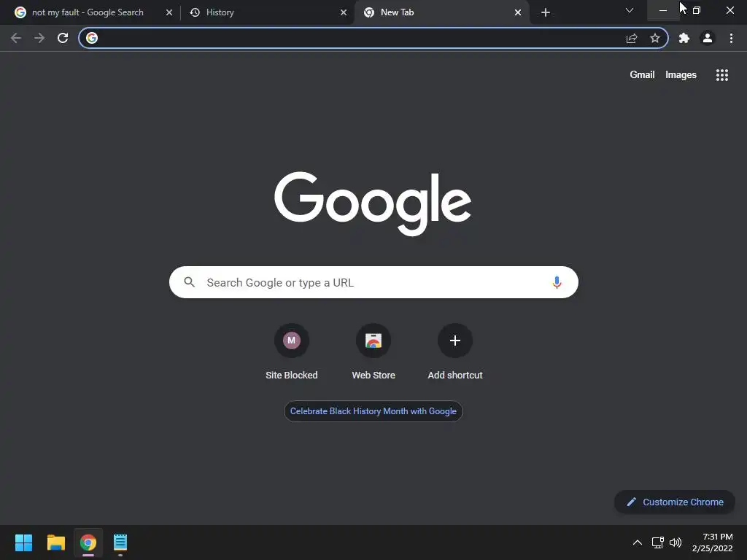Image resolution: width=747 pixels, height=560 pixels.
Task: Start voice search with the microphone icon
Action: [557, 282]
